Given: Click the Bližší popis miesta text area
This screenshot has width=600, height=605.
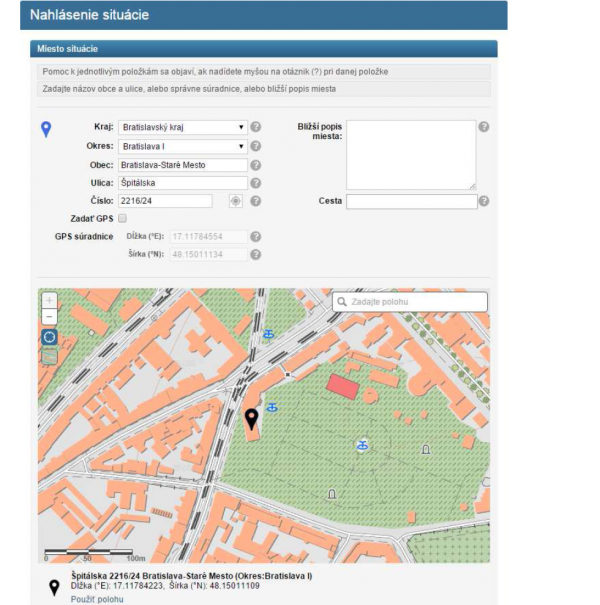Looking at the screenshot, I should click(411, 155).
